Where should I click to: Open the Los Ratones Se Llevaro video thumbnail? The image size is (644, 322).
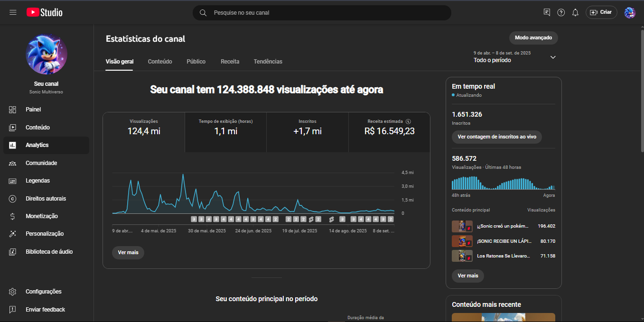[x=462, y=256]
